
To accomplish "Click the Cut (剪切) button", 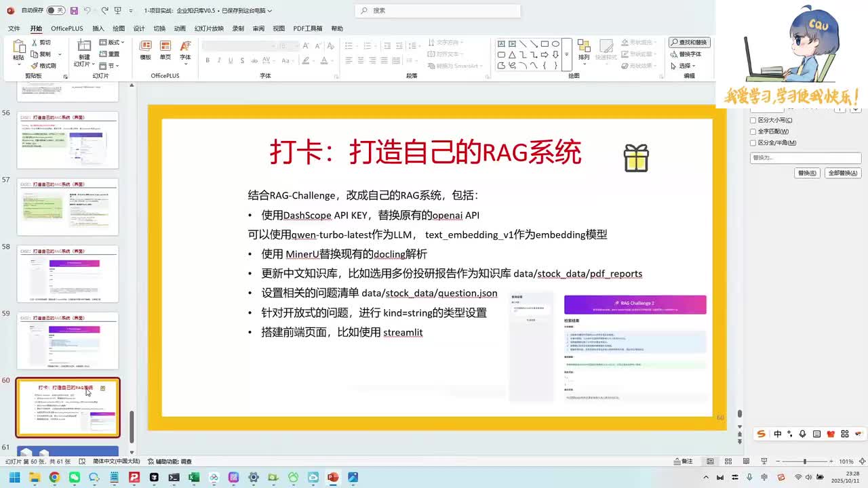I will pyautogui.click(x=41, y=43).
